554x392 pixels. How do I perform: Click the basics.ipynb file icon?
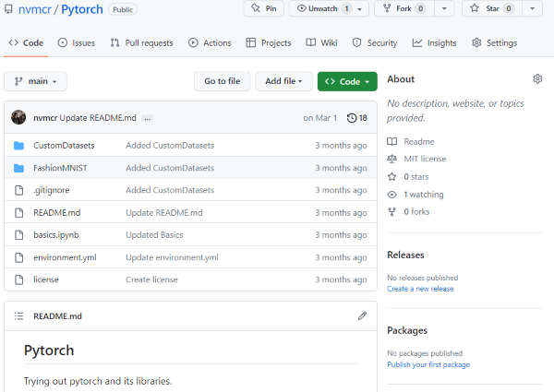pos(19,235)
